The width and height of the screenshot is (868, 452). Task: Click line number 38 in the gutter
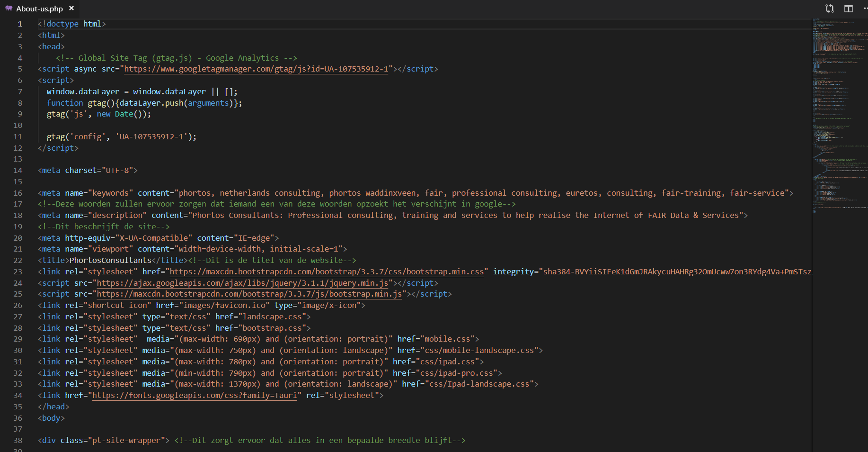18,440
